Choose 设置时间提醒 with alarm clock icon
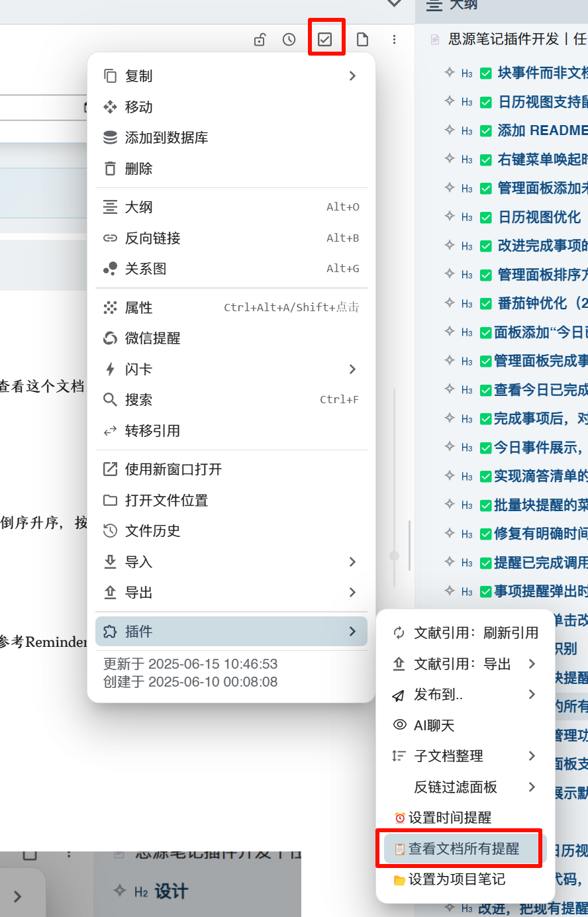The height and width of the screenshot is (917, 588). tap(450, 818)
